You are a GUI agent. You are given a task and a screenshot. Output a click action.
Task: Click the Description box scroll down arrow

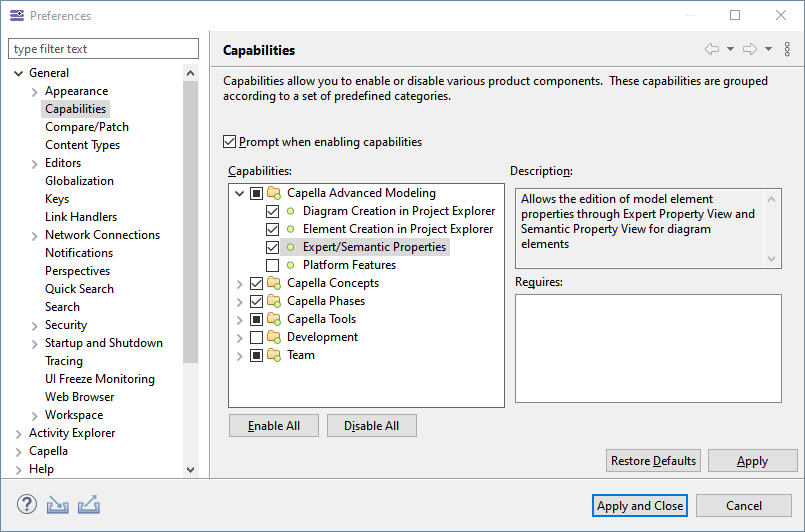click(x=771, y=259)
